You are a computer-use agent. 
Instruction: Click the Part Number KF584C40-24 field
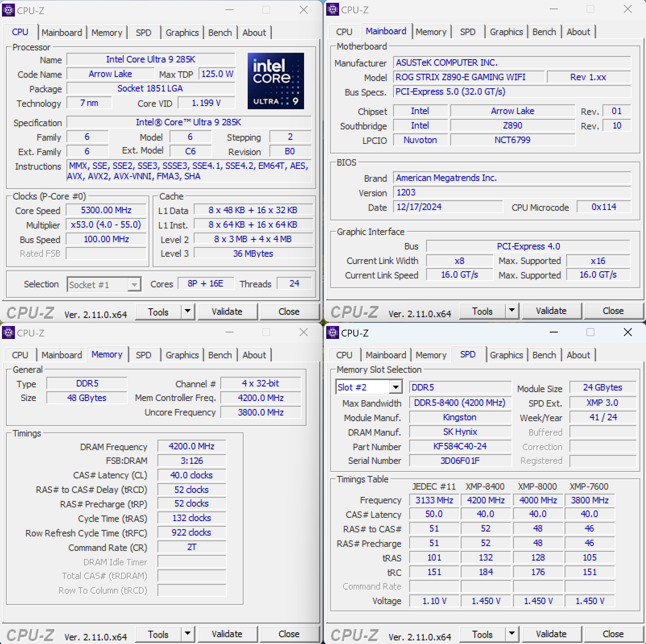coord(460,446)
